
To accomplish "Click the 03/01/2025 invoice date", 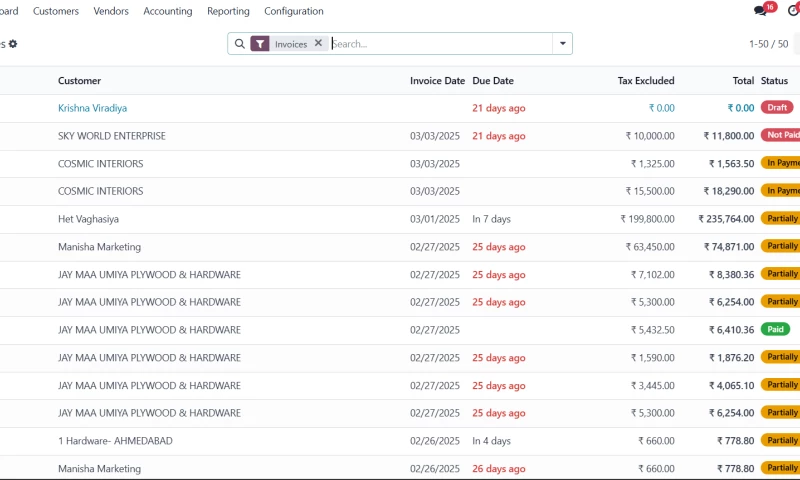I will tap(435, 219).
